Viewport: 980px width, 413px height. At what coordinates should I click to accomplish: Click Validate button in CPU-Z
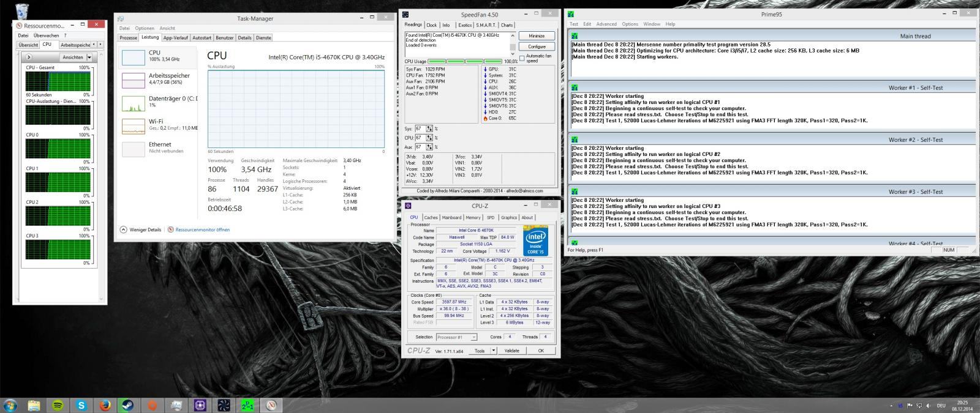pos(511,351)
